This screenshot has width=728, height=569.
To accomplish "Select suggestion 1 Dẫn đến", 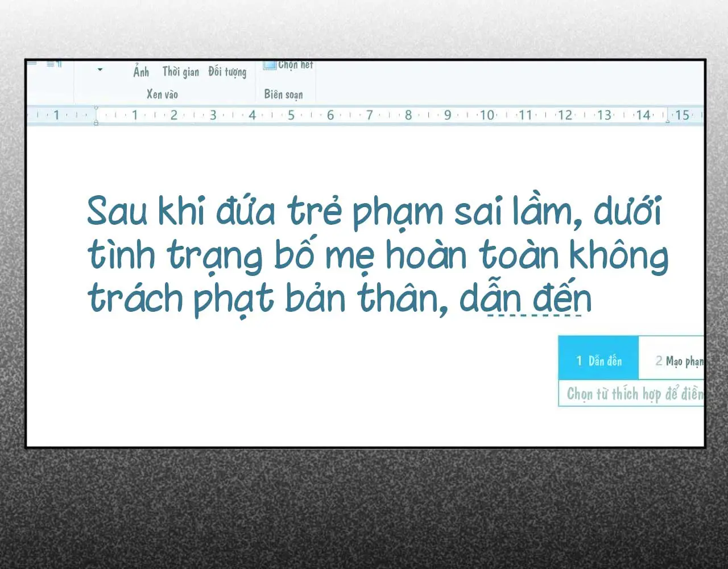I will click(x=598, y=361).
